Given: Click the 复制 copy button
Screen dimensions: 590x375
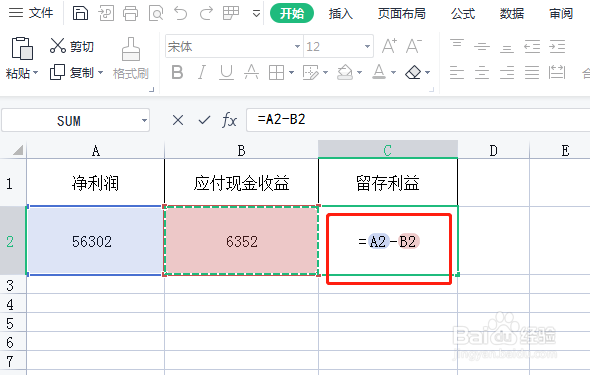Looking at the screenshot, I should [x=71, y=72].
